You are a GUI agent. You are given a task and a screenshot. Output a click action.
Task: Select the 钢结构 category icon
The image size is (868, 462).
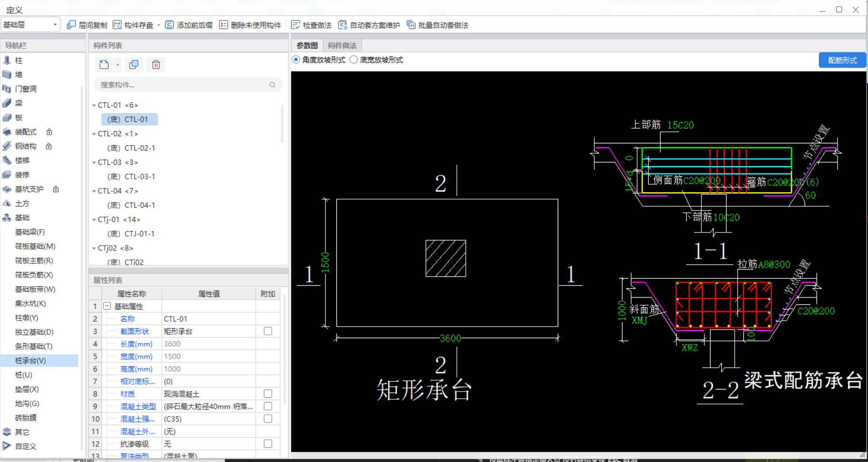(x=7, y=146)
